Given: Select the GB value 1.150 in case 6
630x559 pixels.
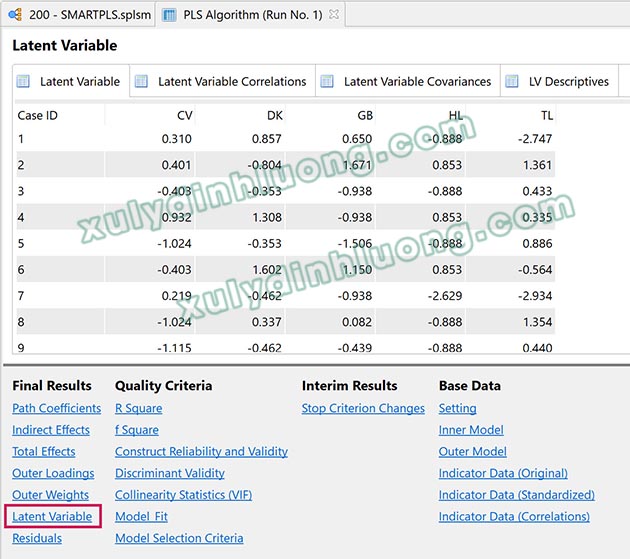Looking at the screenshot, I should 357,270.
